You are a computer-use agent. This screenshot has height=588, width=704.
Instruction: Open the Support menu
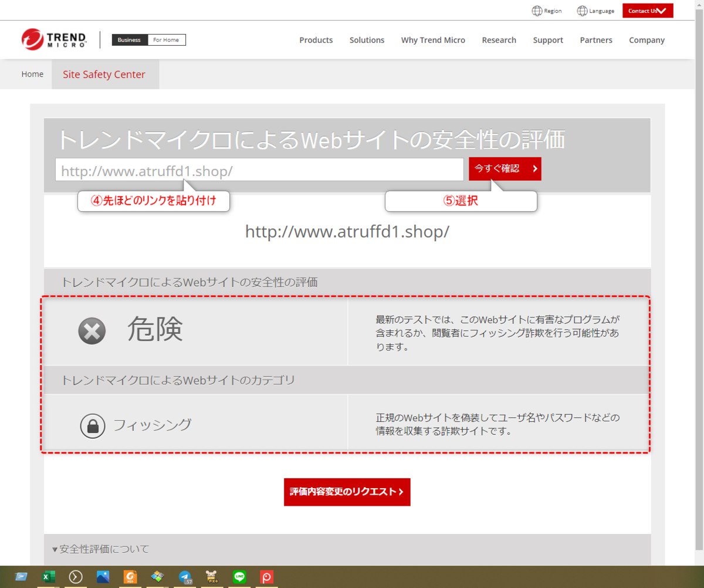(548, 40)
